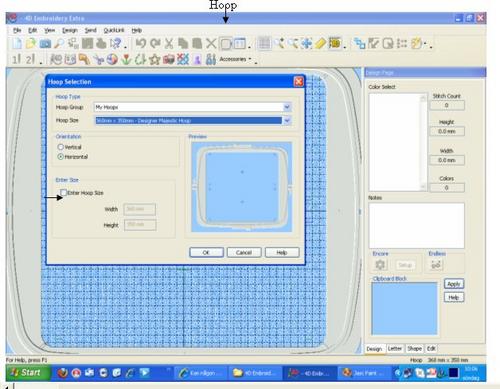Click the binoculars icon in second toolbar
This screenshot has width=500, height=389.
click(211, 59)
